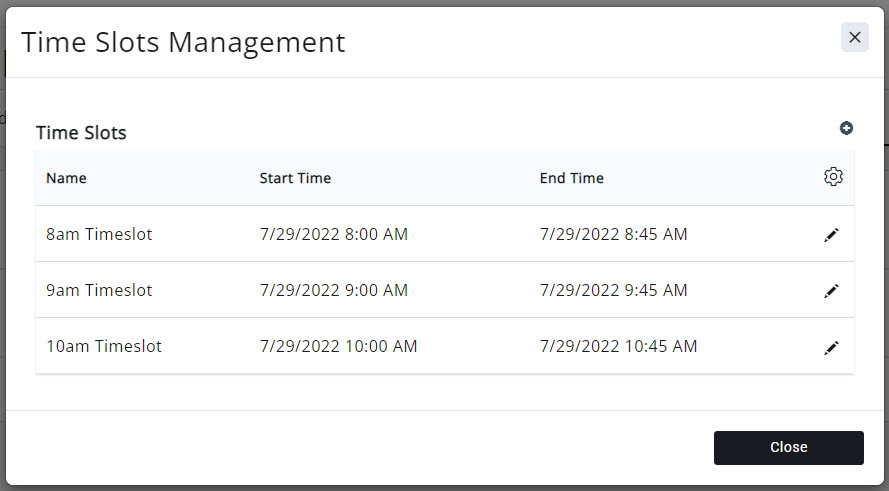The height and width of the screenshot is (491, 889).
Task: Click the Time Slots Management title
Action: point(183,42)
